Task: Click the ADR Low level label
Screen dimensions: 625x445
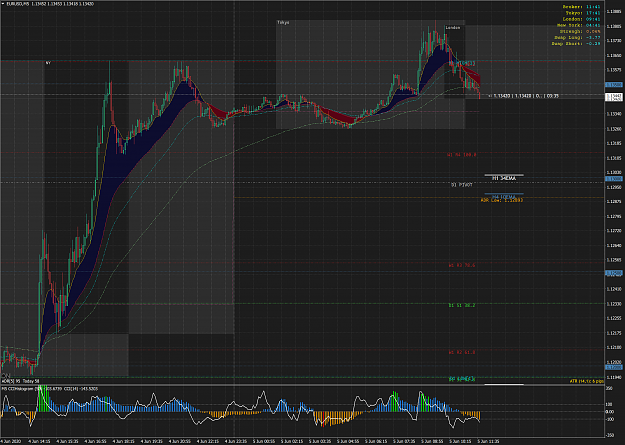Action: click(x=502, y=200)
